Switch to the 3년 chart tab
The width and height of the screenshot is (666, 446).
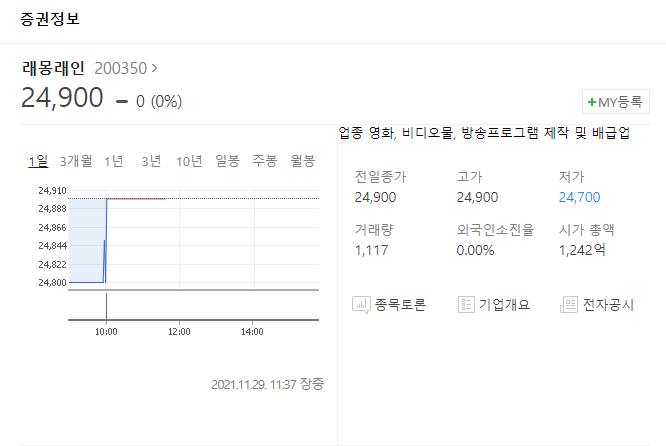pyautogui.click(x=151, y=161)
